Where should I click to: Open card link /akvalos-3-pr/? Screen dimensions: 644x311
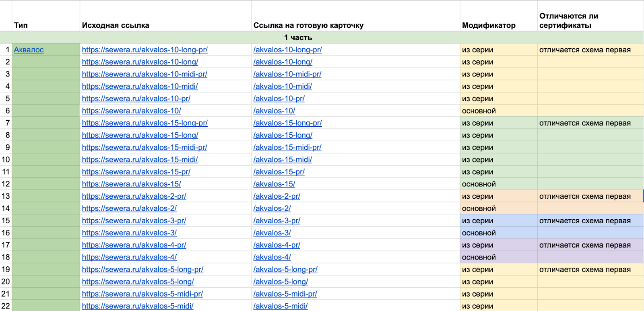point(277,220)
